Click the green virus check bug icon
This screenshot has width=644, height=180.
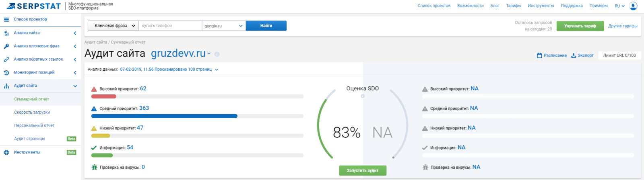point(94,167)
